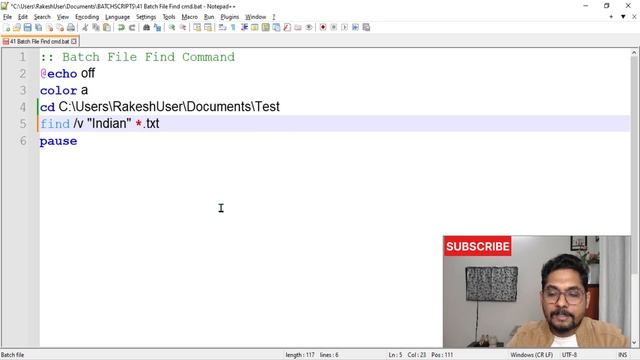This screenshot has width=640, height=360.
Task: Click the Close All toolbar icon
Action: pos(60,27)
